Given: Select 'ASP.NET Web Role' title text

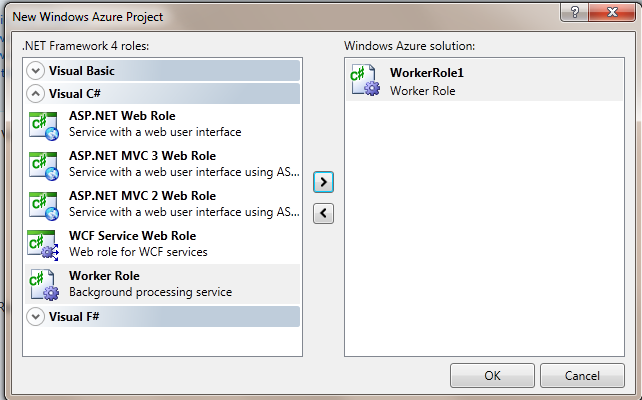Looking at the screenshot, I should [x=122, y=116].
